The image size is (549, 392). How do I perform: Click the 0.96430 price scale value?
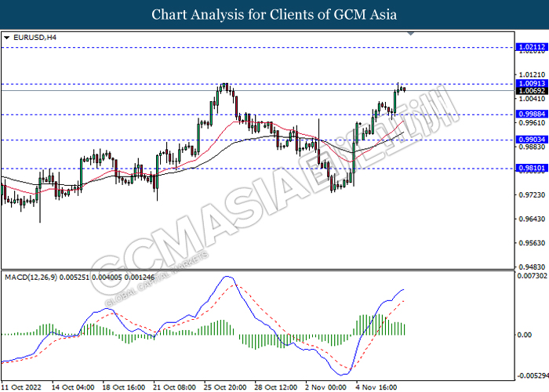pyautogui.click(x=532, y=219)
